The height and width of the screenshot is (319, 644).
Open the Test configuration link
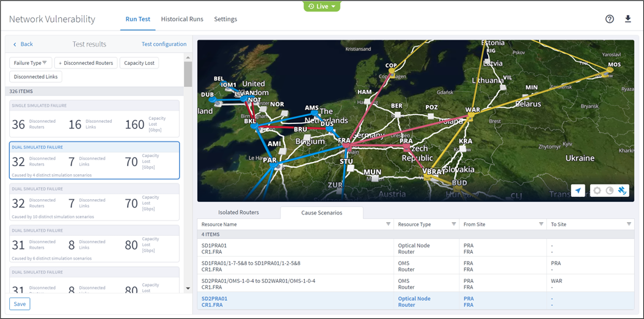click(x=164, y=44)
